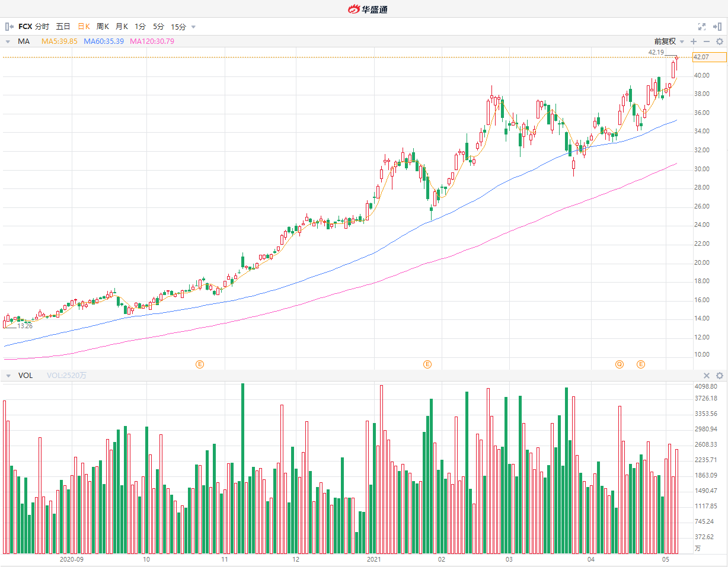
Task: Zoom in chart with plus icon
Action: coord(694,41)
